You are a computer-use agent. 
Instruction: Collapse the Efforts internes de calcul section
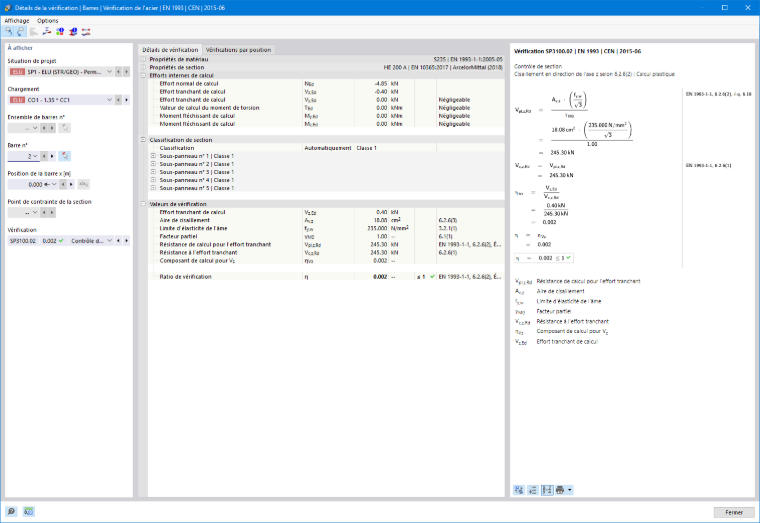143,75
